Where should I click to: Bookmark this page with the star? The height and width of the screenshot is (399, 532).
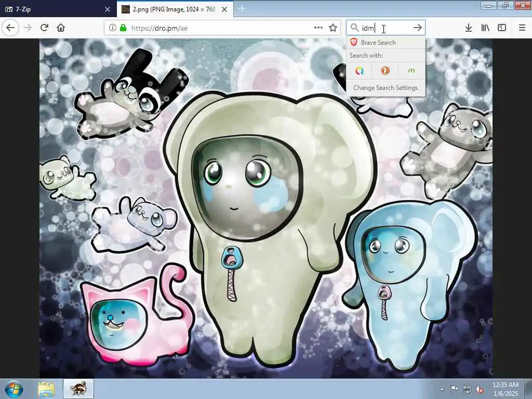(x=333, y=28)
